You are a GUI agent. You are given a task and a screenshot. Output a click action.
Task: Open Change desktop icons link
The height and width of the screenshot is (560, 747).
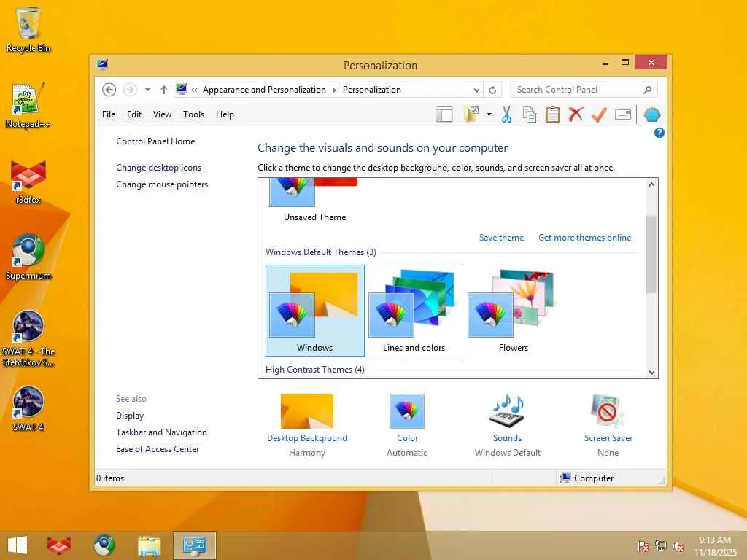158,168
